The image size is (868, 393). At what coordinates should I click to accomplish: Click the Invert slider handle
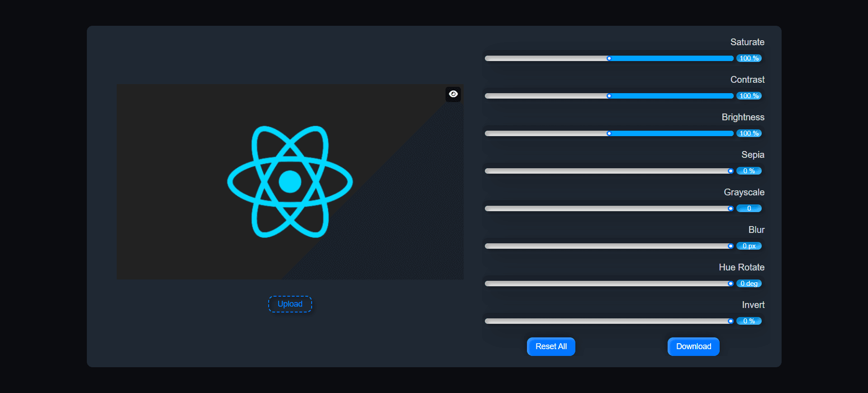[730, 321]
